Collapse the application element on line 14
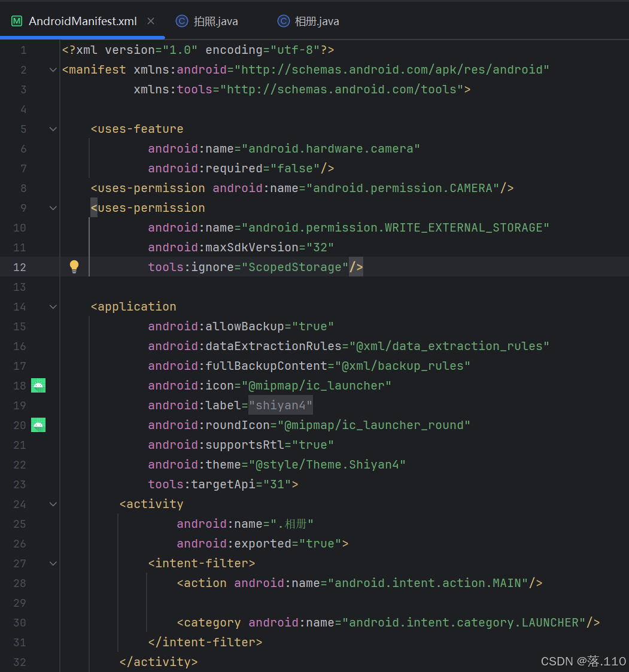This screenshot has height=672, width=629. pos(53,306)
